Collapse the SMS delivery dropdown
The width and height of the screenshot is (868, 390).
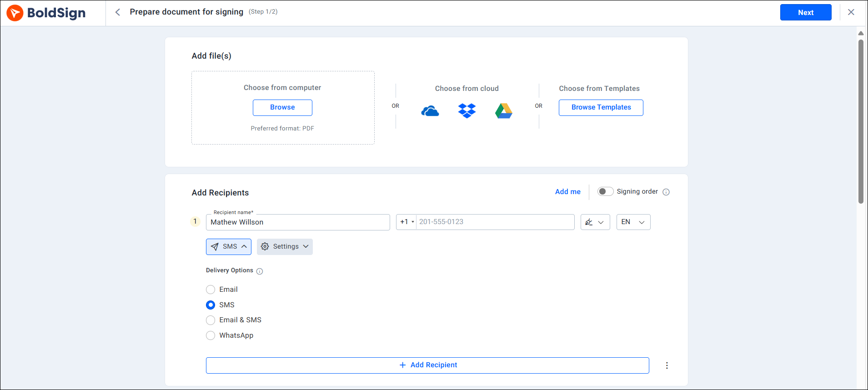pos(229,247)
